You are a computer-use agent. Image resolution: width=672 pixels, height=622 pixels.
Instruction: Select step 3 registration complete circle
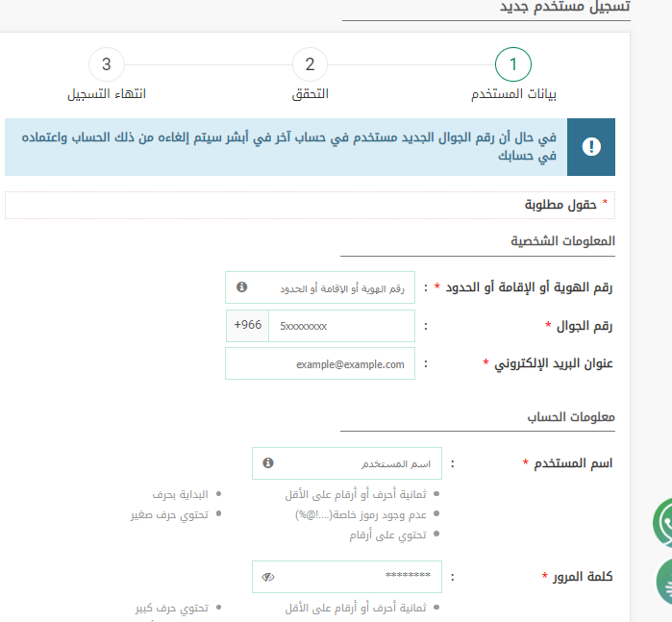[x=107, y=64]
